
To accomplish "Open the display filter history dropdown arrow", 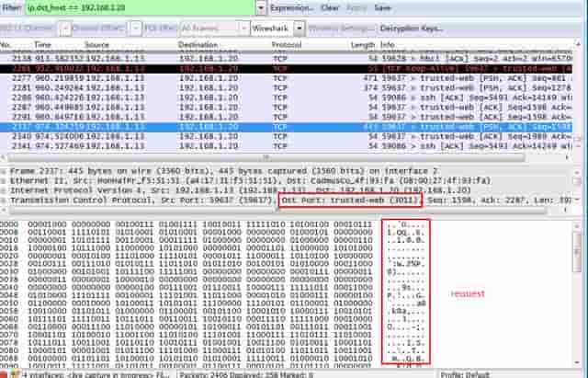I will tap(261, 8).
